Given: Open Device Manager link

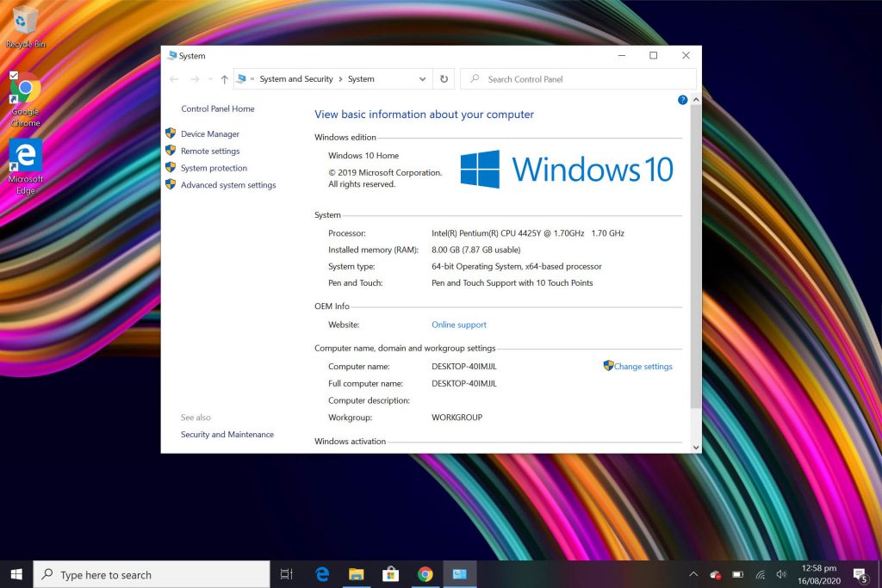Looking at the screenshot, I should [x=210, y=134].
